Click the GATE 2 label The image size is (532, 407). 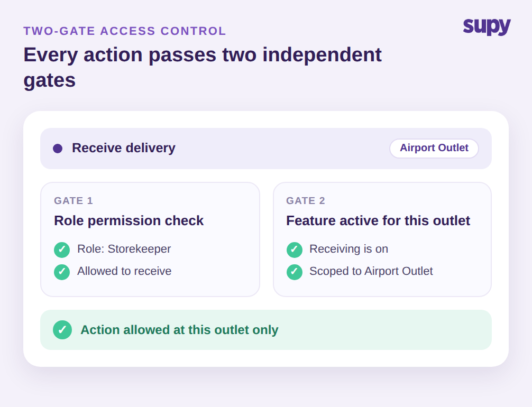(x=306, y=201)
